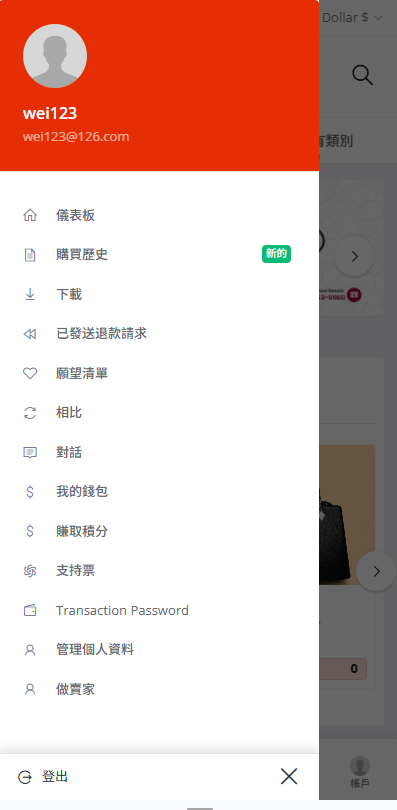Click the product slider next arrow
Screen dimensions: 397x810
[x=376, y=571]
